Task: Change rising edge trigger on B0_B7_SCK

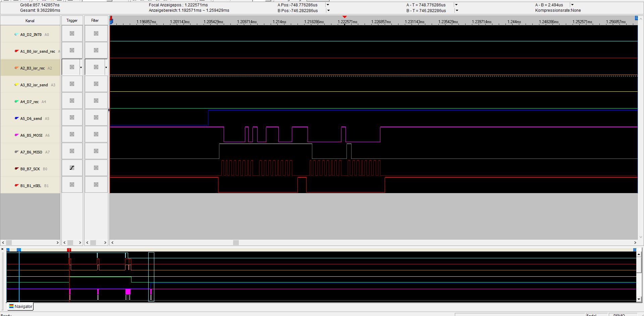Action: (x=72, y=168)
